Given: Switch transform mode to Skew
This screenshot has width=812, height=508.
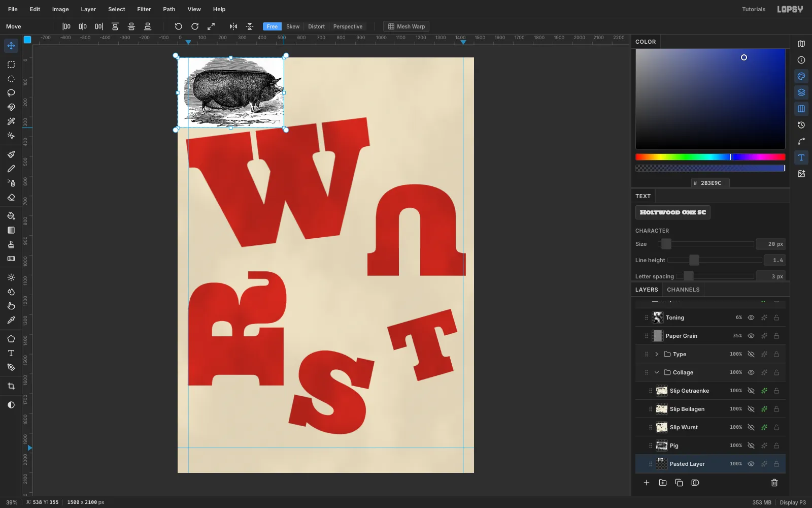Looking at the screenshot, I should pyautogui.click(x=293, y=26).
